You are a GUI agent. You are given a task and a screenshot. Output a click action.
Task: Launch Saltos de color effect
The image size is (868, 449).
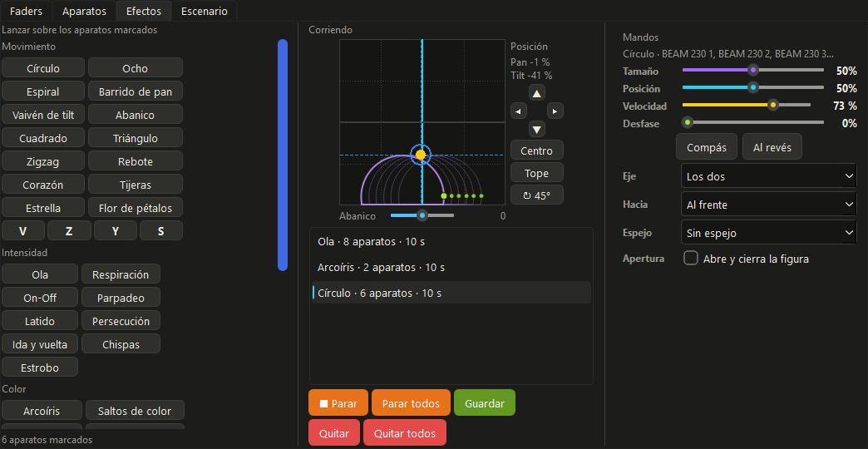click(135, 411)
